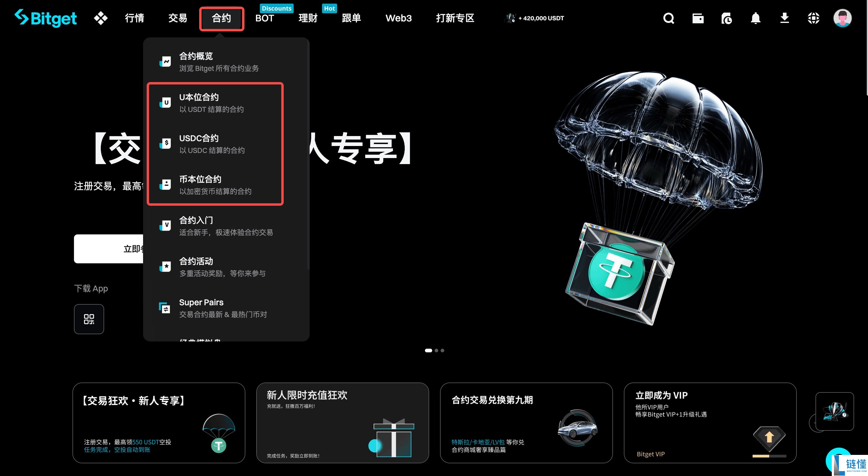Image resolution: width=868 pixels, height=476 pixels.
Task: Click the Discounts badge above BOT
Action: click(x=277, y=8)
